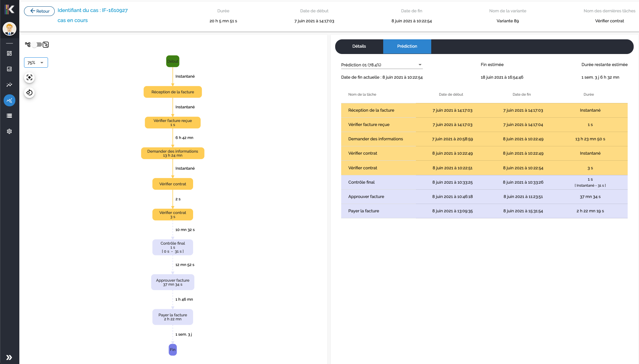Click the Retour button

[39, 11]
